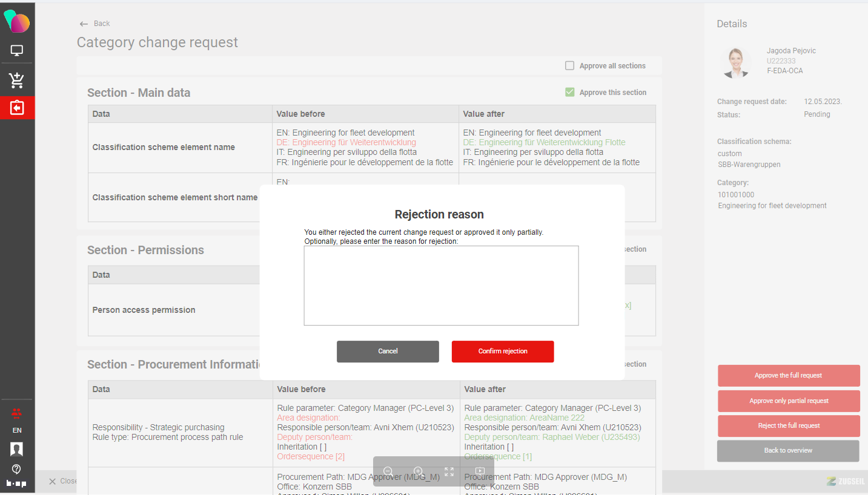Toggle fullscreen with the expand arrows icon

pyautogui.click(x=449, y=471)
